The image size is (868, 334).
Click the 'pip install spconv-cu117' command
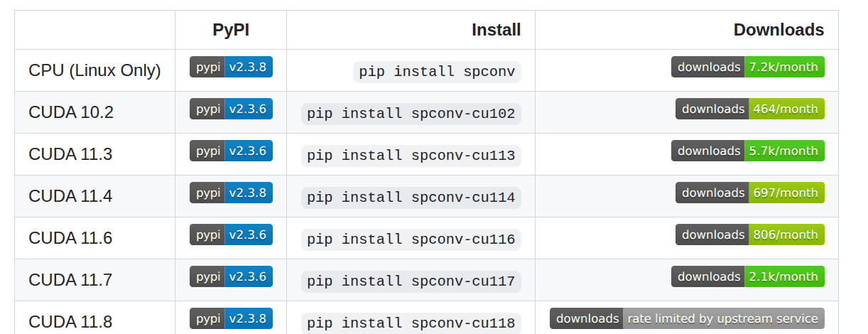411,281
